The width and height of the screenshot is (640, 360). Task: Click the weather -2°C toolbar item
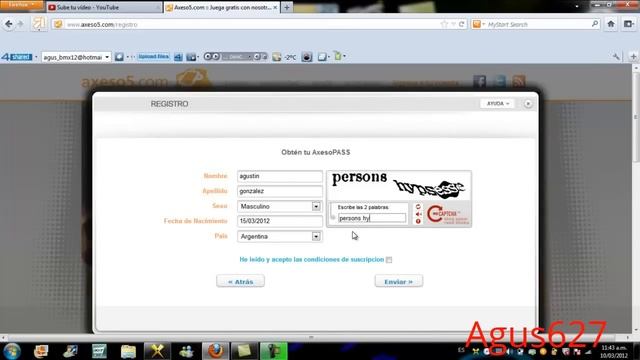[x=284, y=57]
